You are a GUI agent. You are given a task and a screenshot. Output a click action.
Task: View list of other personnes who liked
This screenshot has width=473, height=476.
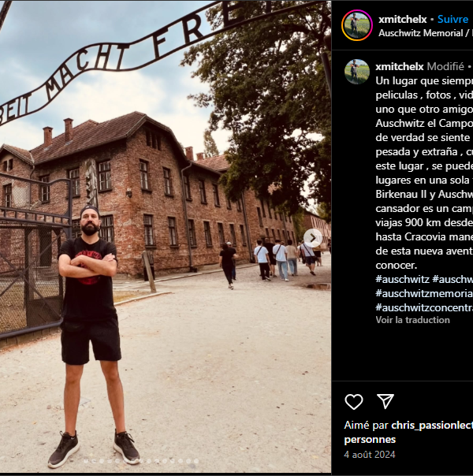tap(370, 440)
